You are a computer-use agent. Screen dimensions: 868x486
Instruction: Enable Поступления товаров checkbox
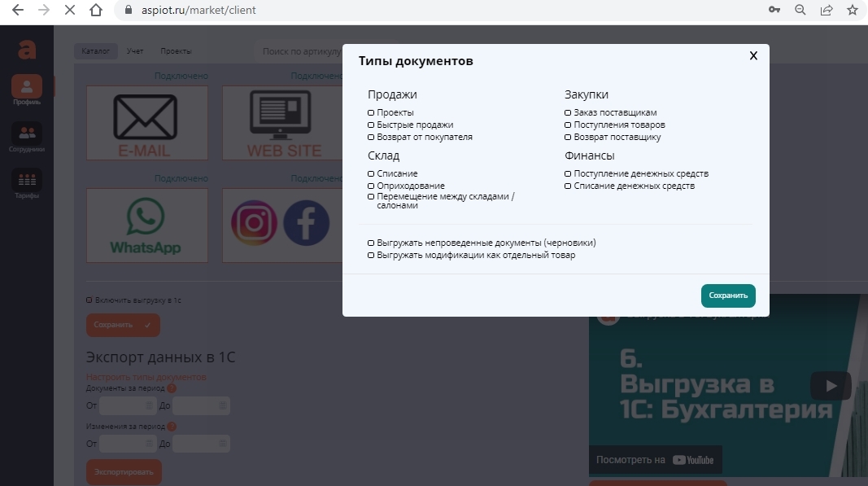567,125
